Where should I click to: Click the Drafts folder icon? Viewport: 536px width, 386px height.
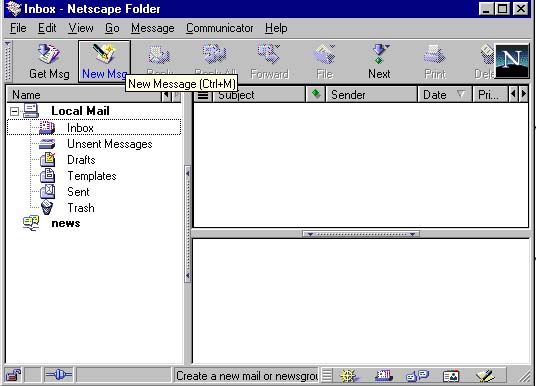48,159
